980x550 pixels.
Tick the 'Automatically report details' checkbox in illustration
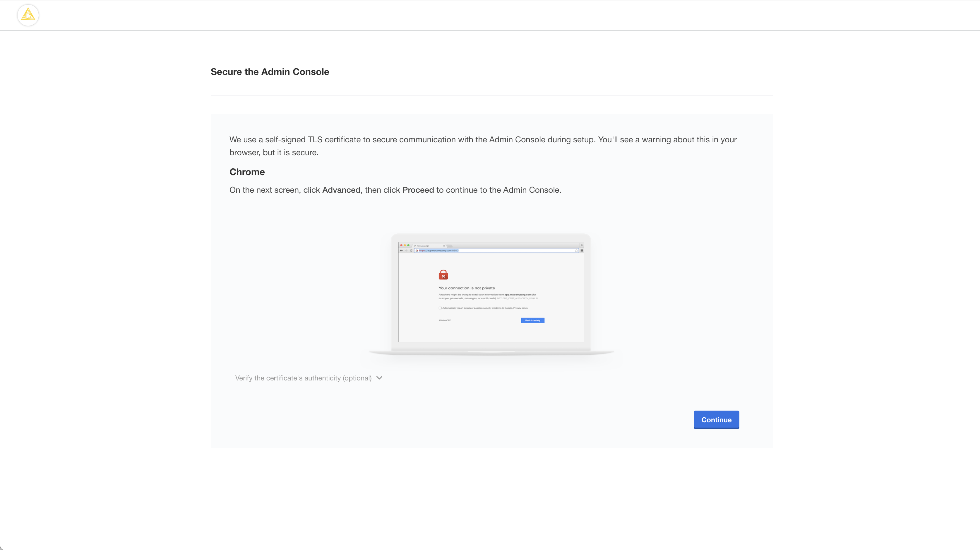(x=440, y=308)
